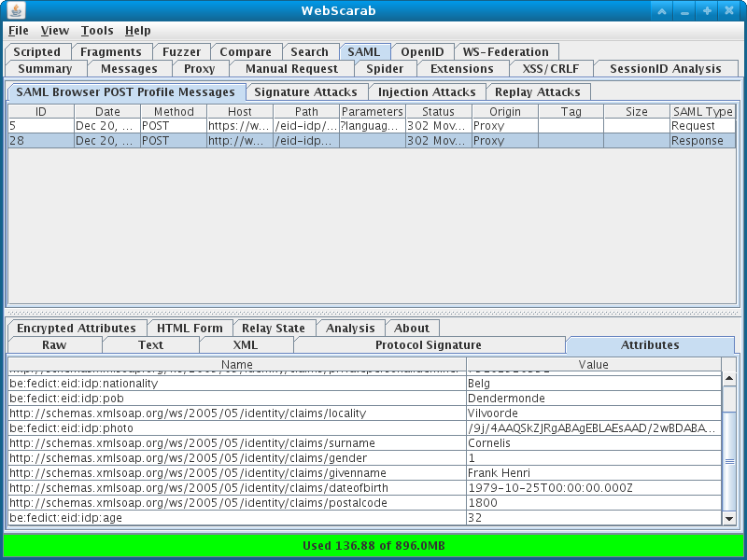Click the Request SAML Type cell
747x560 pixels.
tap(703, 126)
